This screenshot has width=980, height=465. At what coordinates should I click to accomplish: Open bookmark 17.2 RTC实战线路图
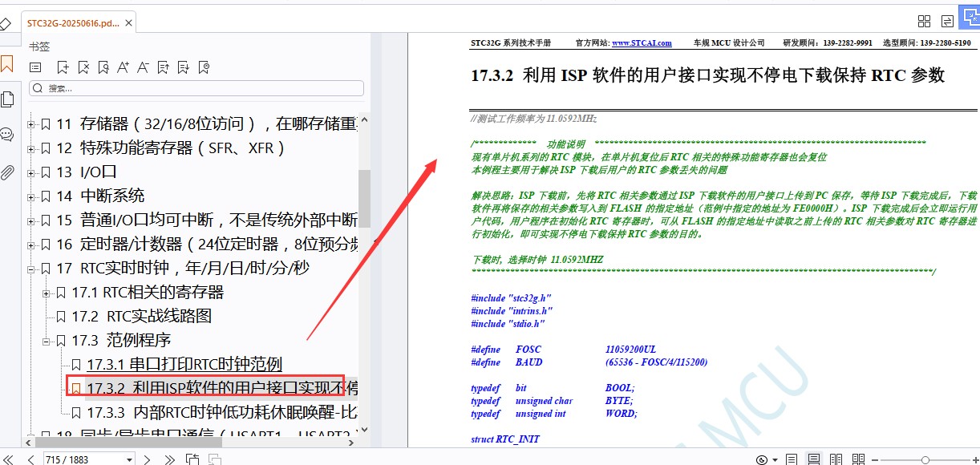coord(142,317)
